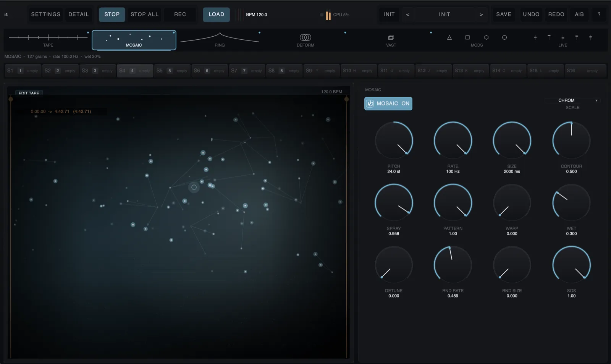Select snapshot slot S7
611x364 pixels.
[x=247, y=71]
